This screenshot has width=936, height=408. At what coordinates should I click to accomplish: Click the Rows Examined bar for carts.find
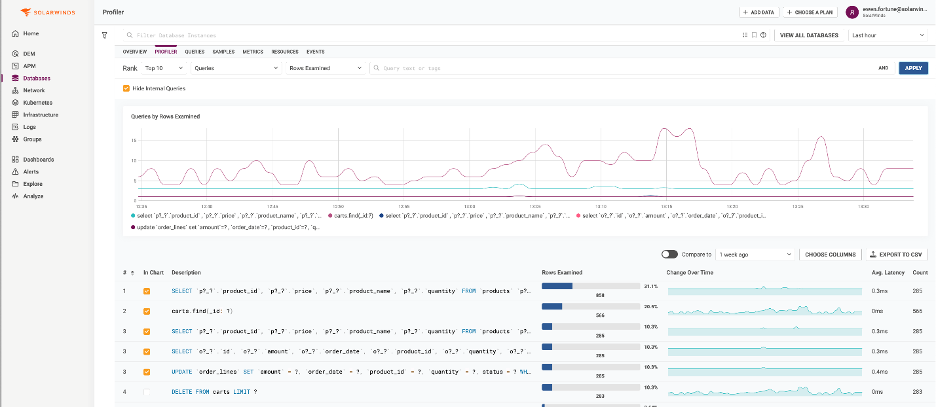tap(590, 306)
